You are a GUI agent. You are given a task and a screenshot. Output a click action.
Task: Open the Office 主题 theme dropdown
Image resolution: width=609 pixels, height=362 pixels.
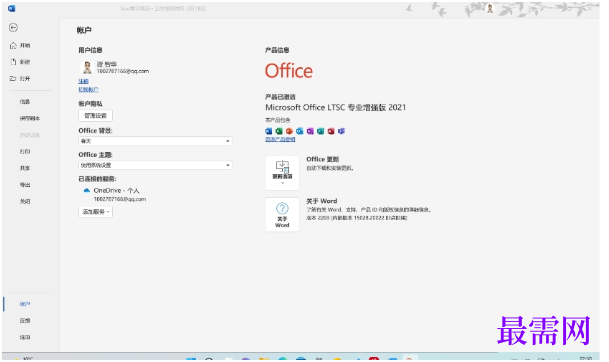pos(155,165)
